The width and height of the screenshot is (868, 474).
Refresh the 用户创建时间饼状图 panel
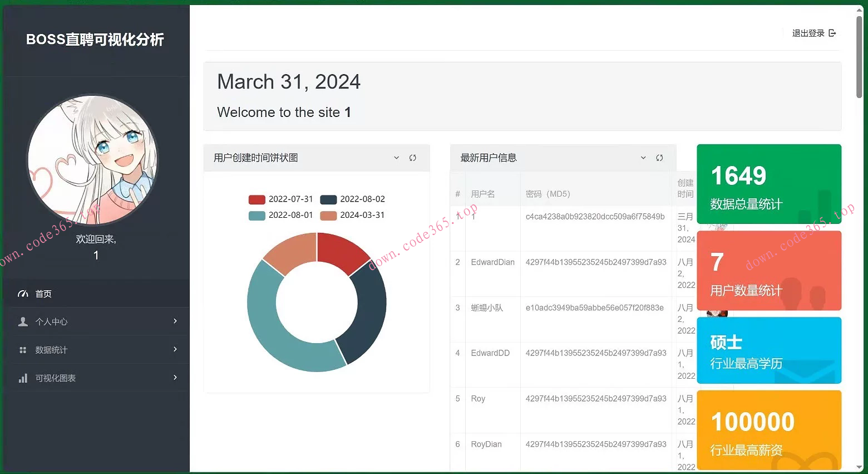pyautogui.click(x=413, y=158)
